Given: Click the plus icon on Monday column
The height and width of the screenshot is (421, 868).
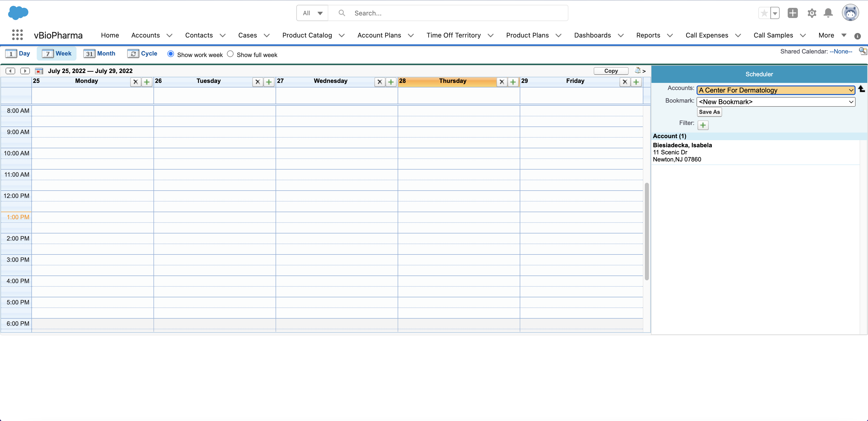Looking at the screenshot, I should [147, 82].
